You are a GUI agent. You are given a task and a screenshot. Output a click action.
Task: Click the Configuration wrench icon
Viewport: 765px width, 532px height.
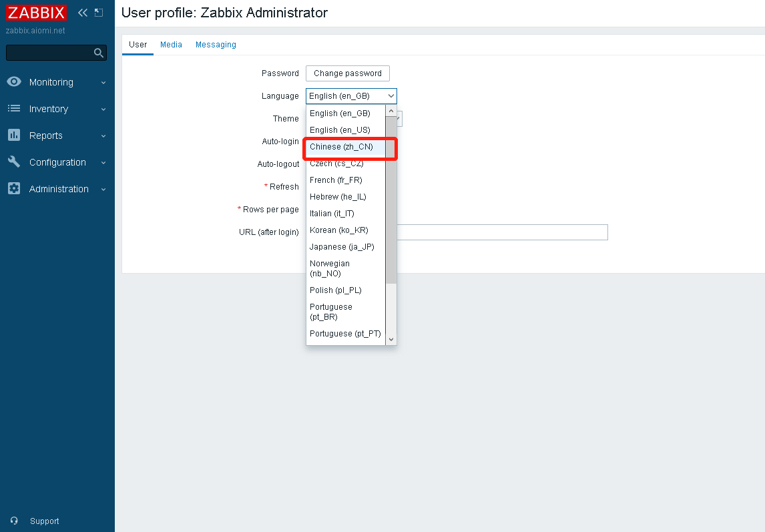point(14,162)
